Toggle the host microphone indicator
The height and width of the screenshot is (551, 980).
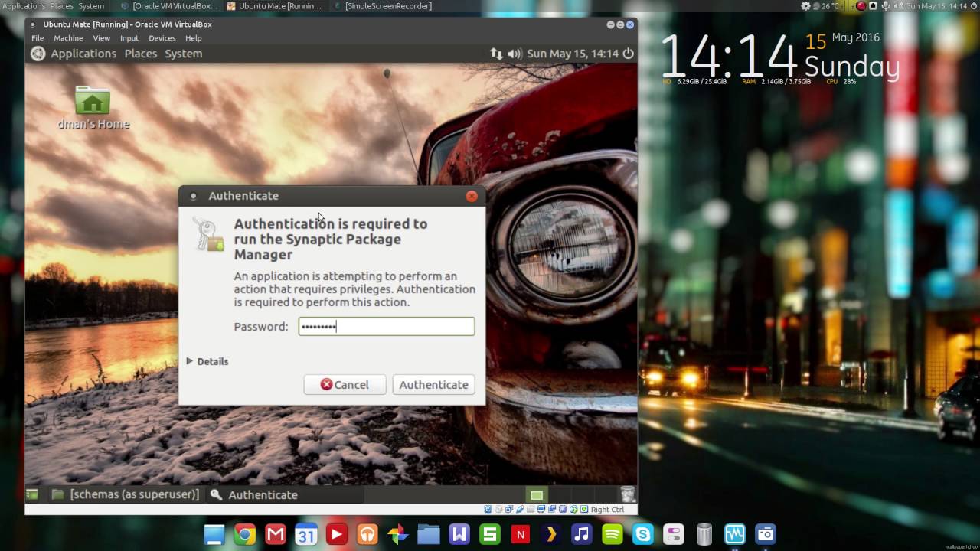pyautogui.click(x=886, y=6)
